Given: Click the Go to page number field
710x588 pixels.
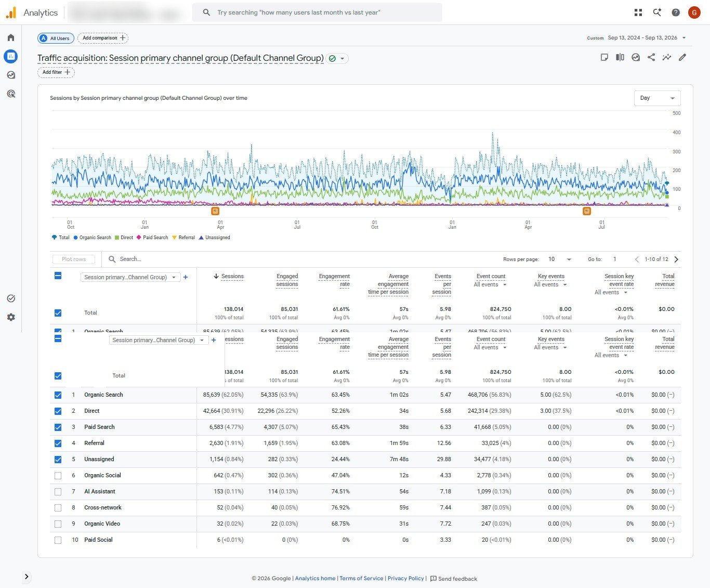Looking at the screenshot, I should 615,259.
